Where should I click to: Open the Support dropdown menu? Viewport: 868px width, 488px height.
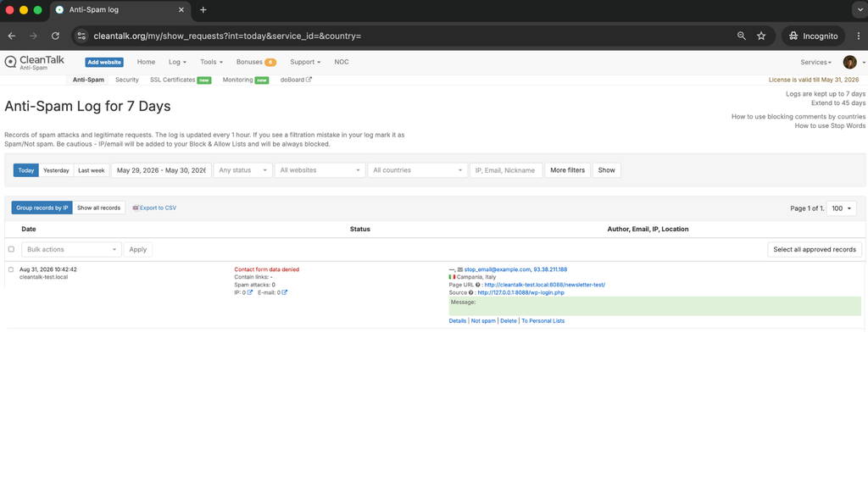pyautogui.click(x=305, y=62)
